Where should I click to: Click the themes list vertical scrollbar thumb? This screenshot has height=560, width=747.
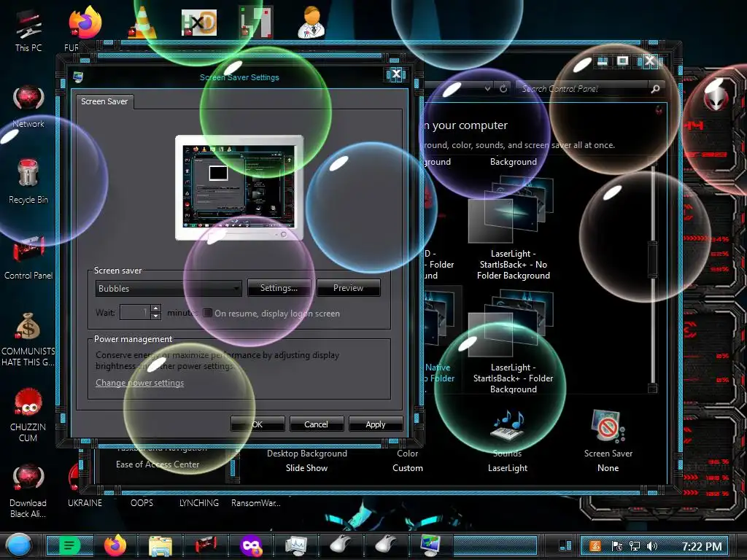652,260
